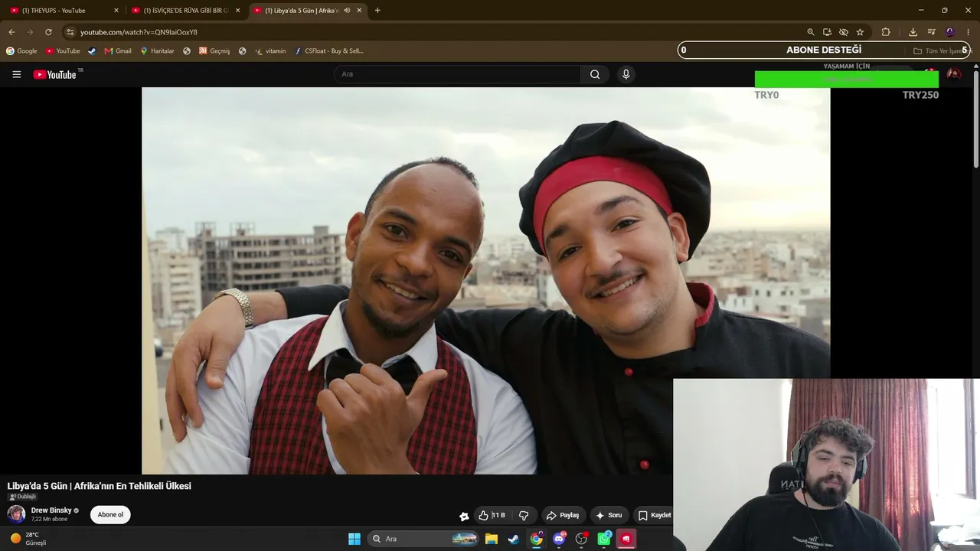
Task: Subscribe with the Abone ol button
Action: pyautogui.click(x=110, y=514)
